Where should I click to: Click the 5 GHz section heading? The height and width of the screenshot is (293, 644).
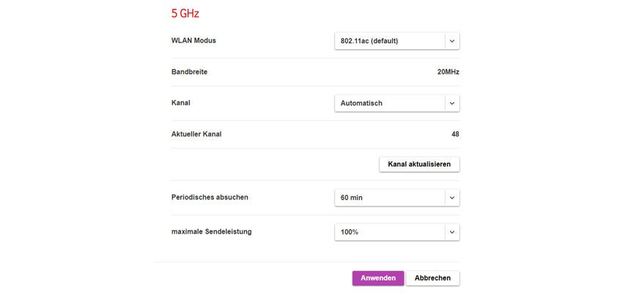pos(185,13)
